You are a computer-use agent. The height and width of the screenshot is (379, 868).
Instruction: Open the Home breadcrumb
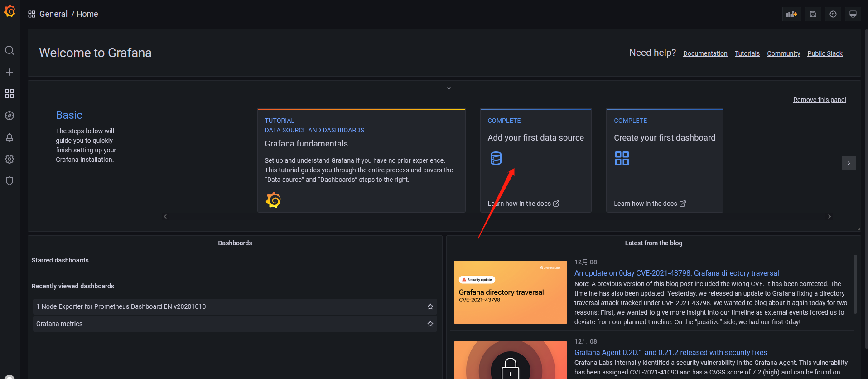87,14
